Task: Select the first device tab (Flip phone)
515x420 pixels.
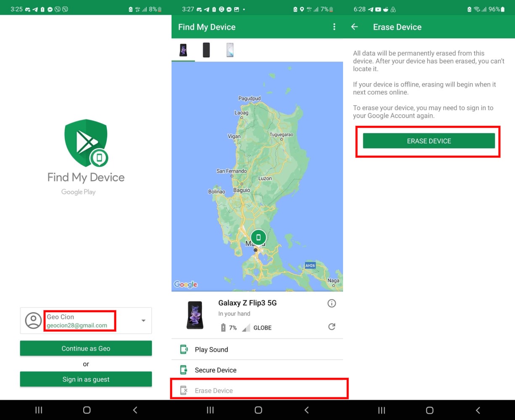Action: click(183, 50)
